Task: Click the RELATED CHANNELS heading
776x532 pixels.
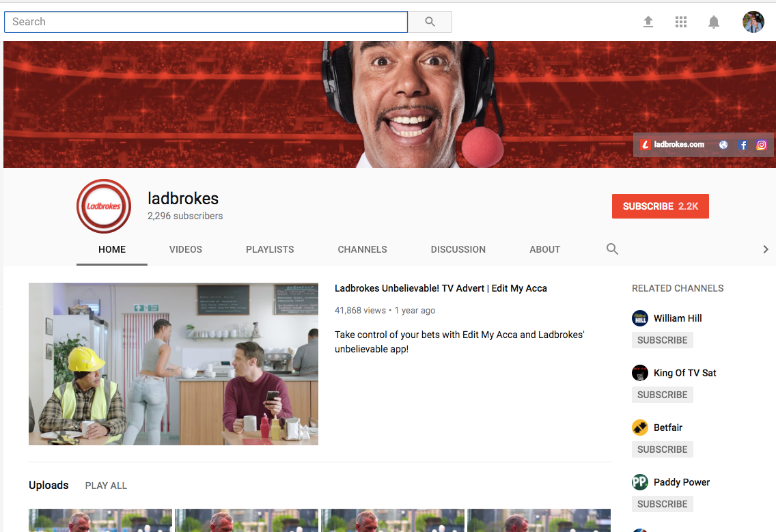Action: click(x=678, y=288)
